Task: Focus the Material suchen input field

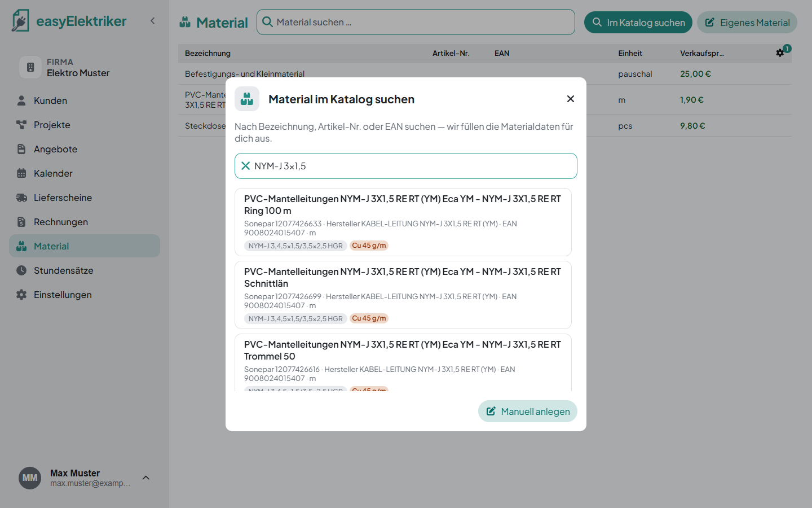Action: point(416,22)
